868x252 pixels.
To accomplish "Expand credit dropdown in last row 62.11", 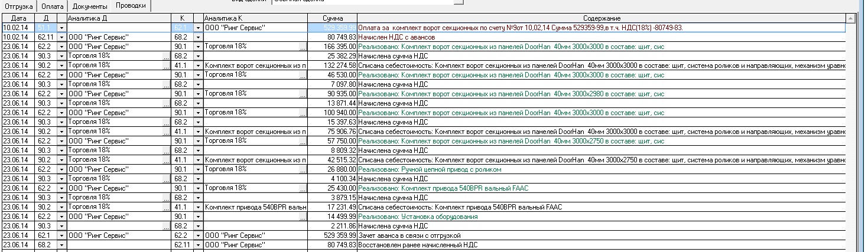I will [198, 245].
